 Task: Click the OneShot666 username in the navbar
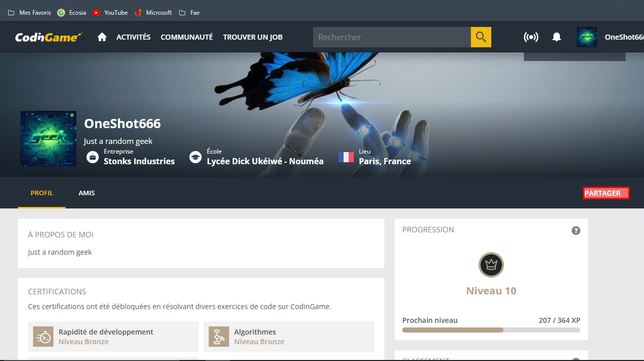pos(624,37)
